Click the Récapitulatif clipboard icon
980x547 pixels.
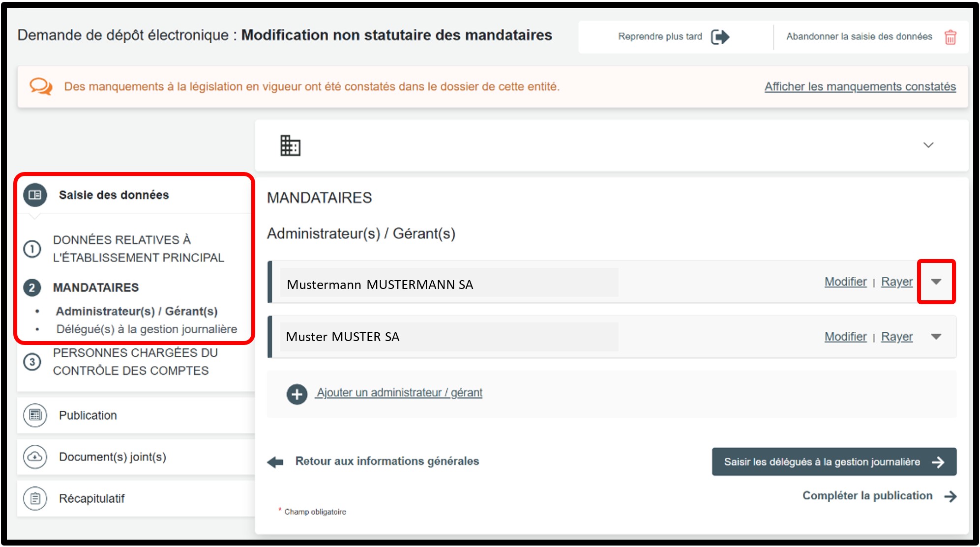(x=35, y=498)
